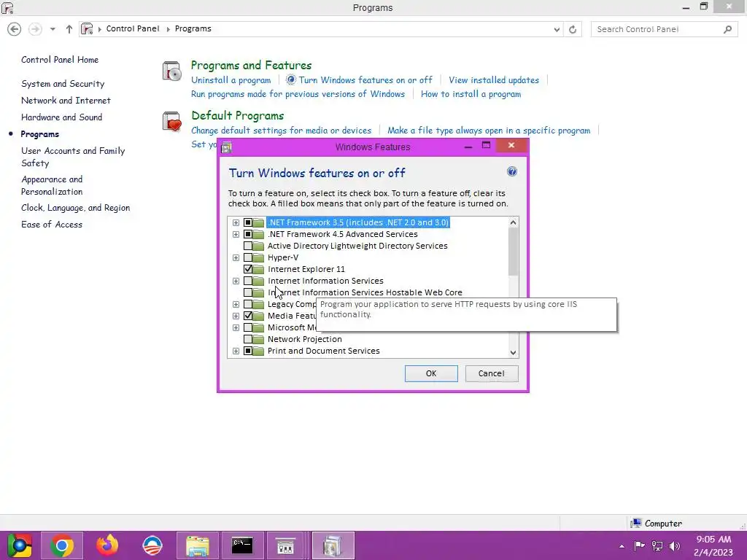This screenshot has height=560, width=747.
Task: Click the Programs taskbar window button
Action: (333, 545)
